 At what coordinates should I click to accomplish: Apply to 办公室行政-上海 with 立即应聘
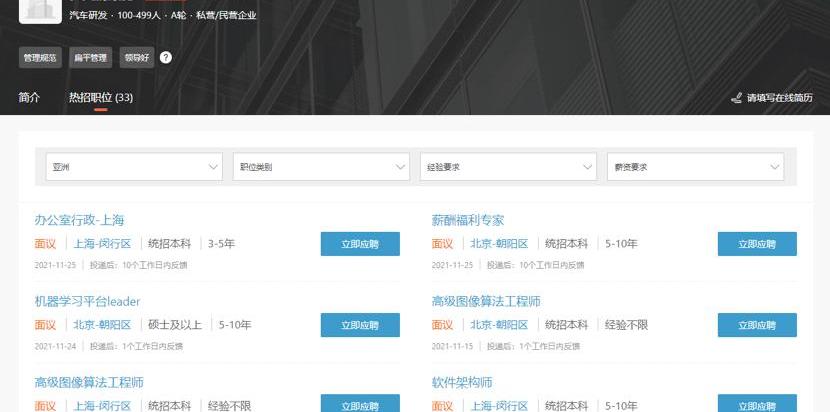tap(360, 244)
